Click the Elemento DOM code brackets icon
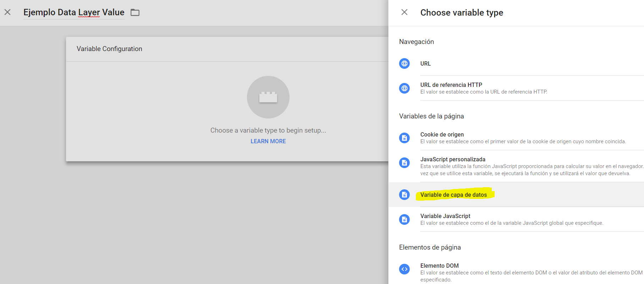The image size is (644, 284). click(x=404, y=269)
